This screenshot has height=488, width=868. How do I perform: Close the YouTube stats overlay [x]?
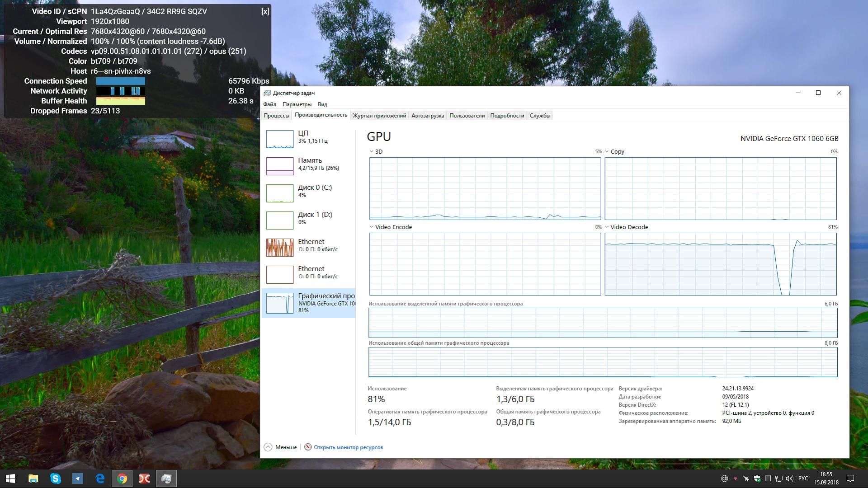265,12
